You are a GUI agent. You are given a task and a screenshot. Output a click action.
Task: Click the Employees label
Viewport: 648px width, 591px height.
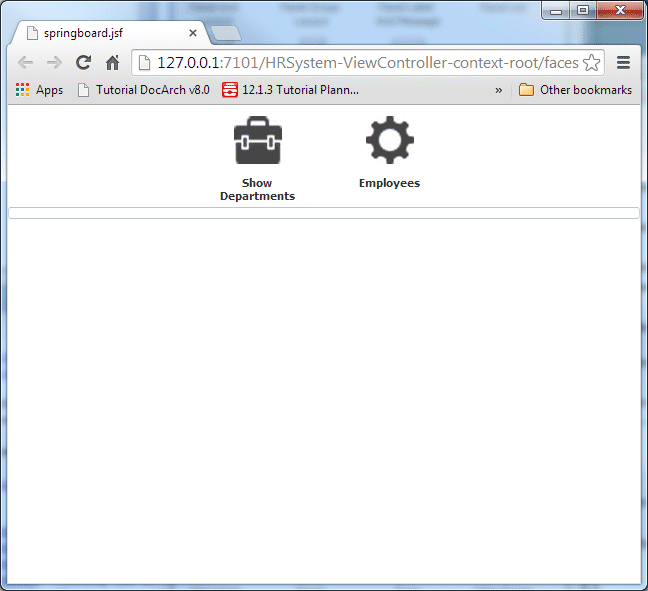[x=389, y=183]
